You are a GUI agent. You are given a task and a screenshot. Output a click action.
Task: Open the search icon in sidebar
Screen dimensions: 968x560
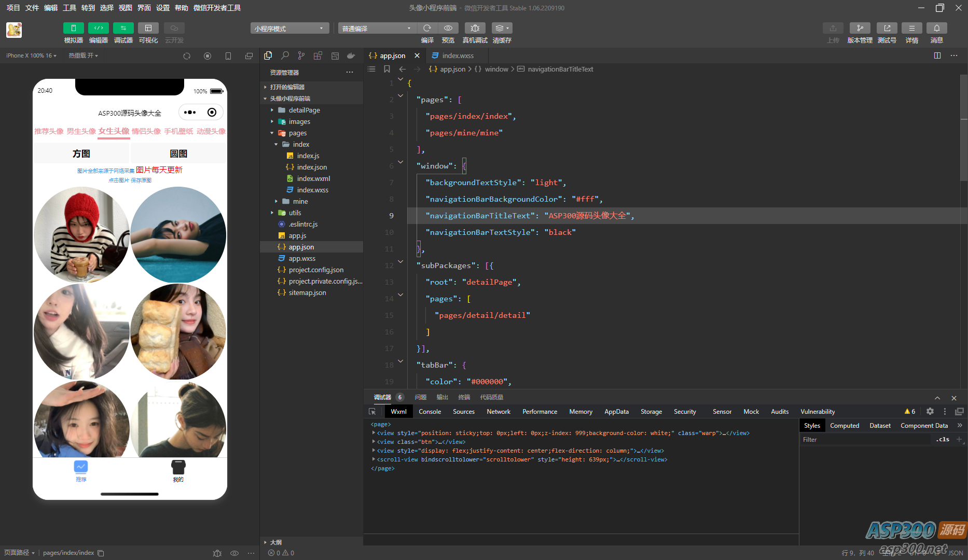click(x=285, y=55)
